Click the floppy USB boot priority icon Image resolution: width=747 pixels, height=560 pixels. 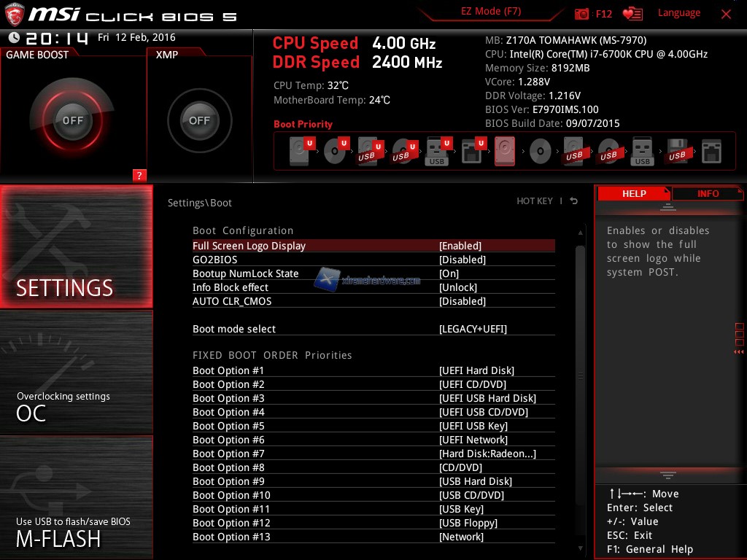click(x=676, y=152)
